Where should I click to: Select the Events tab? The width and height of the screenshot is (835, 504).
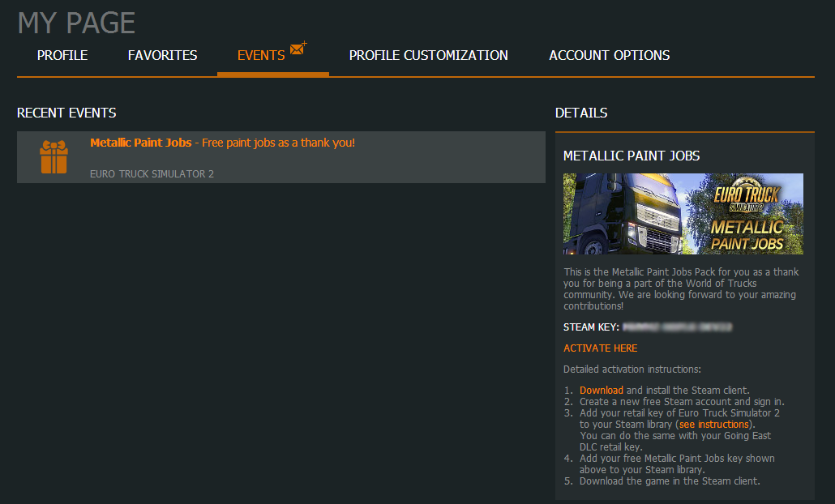click(261, 55)
